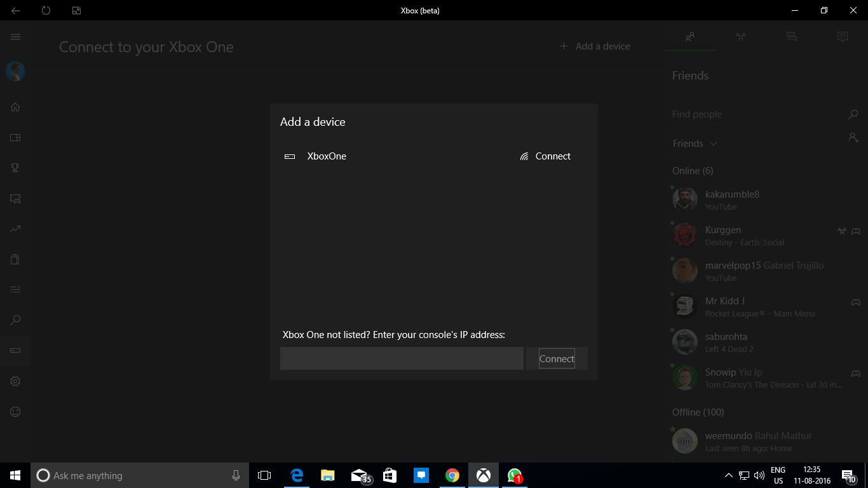Screen dimensions: 868x488
Task: Open Action Center notifications icon
Action: (x=848, y=475)
